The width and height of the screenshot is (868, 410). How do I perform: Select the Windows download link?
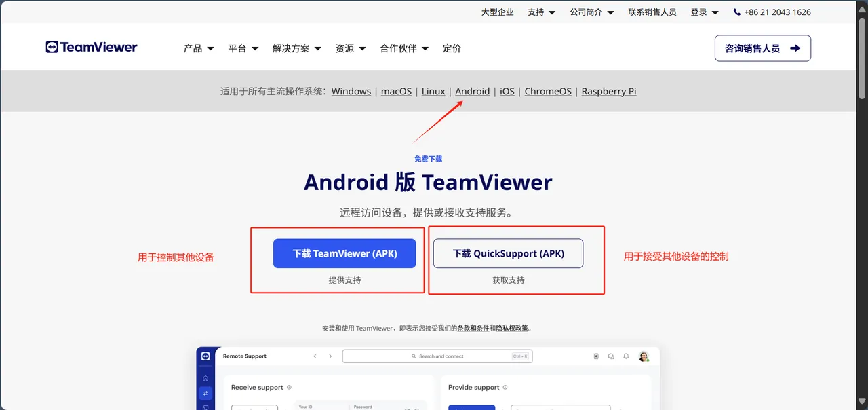coord(351,91)
